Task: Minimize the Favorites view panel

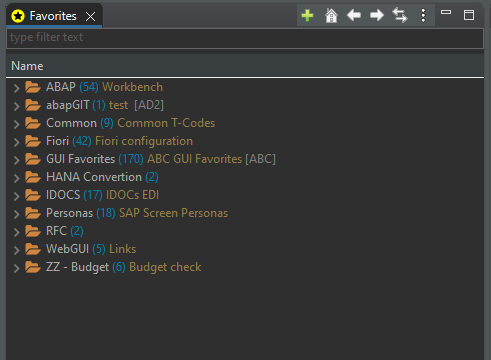Action: point(446,12)
